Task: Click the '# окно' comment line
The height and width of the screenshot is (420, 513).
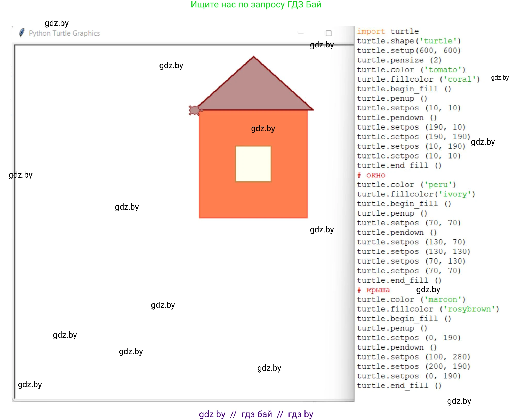Action: tap(371, 175)
